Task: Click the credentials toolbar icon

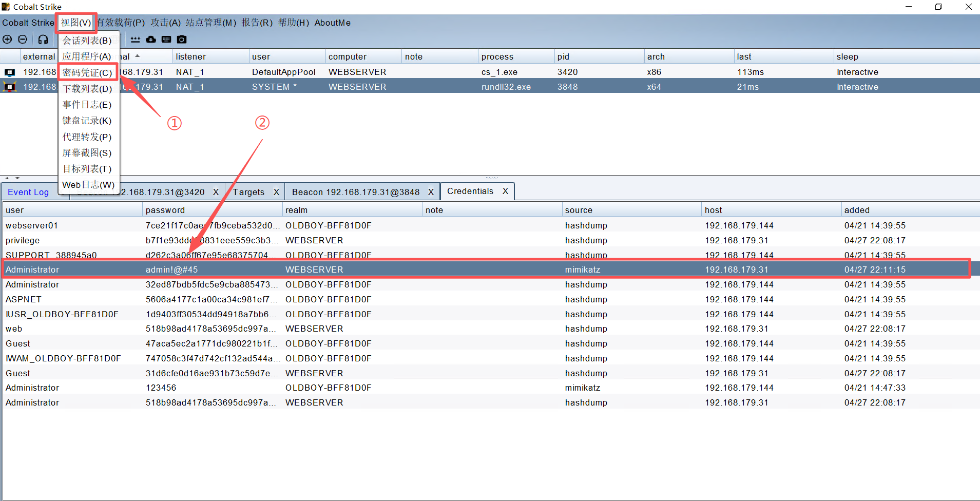Action: [136, 40]
